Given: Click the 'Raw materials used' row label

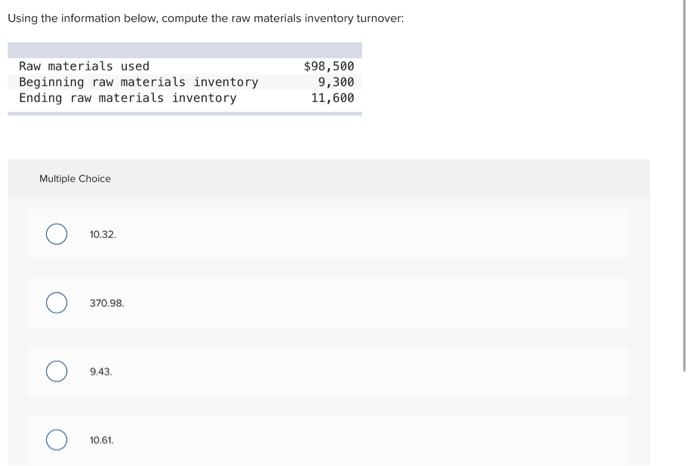Looking at the screenshot, I should pos(84,66).
